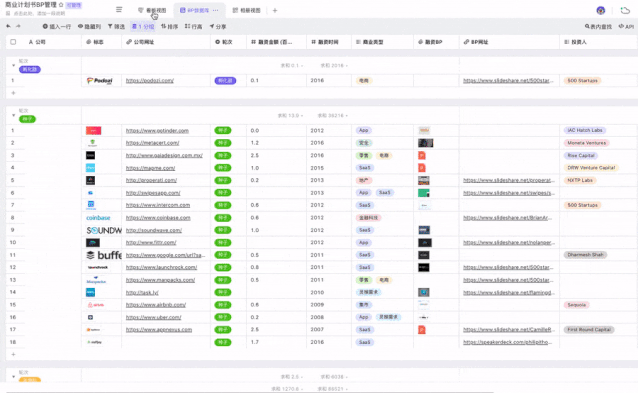
Task: Open the speakerdeck.com BP link in row 18
Action: (x=508, y=342)
